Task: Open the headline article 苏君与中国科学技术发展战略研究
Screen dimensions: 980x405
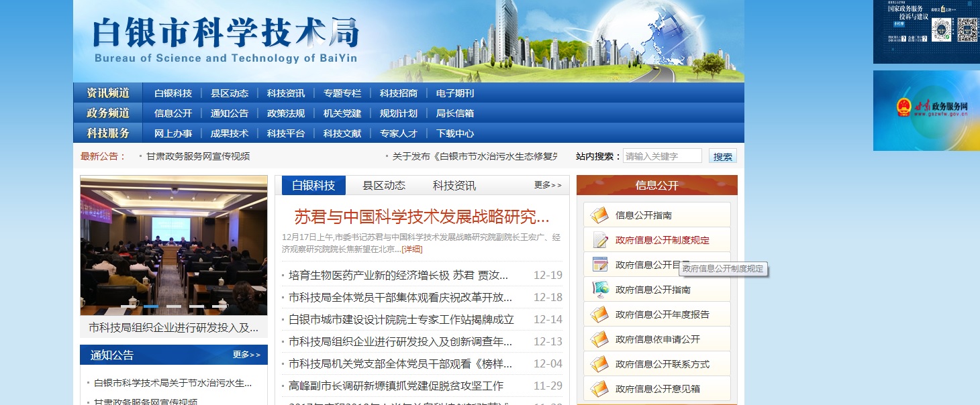Action: pos(422,217)
